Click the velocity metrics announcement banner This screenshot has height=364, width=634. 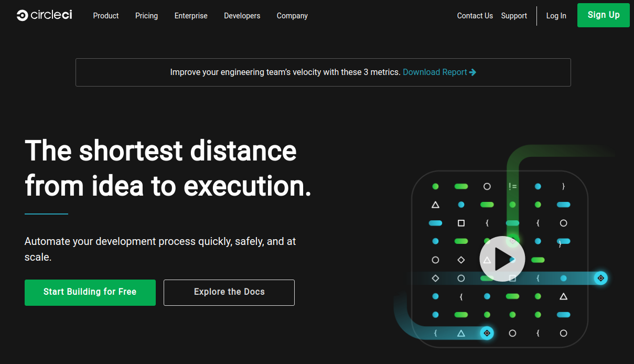click(323, 72)
